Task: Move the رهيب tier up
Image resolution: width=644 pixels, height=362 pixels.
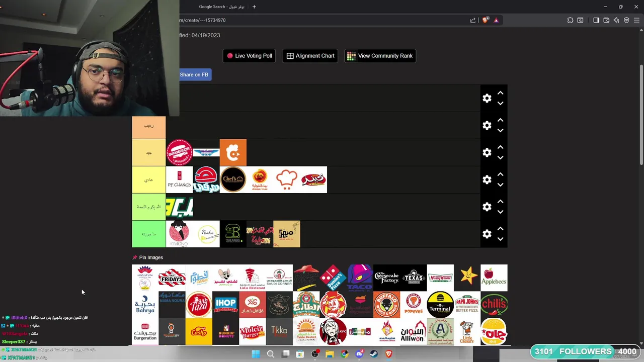Action: 500,120
